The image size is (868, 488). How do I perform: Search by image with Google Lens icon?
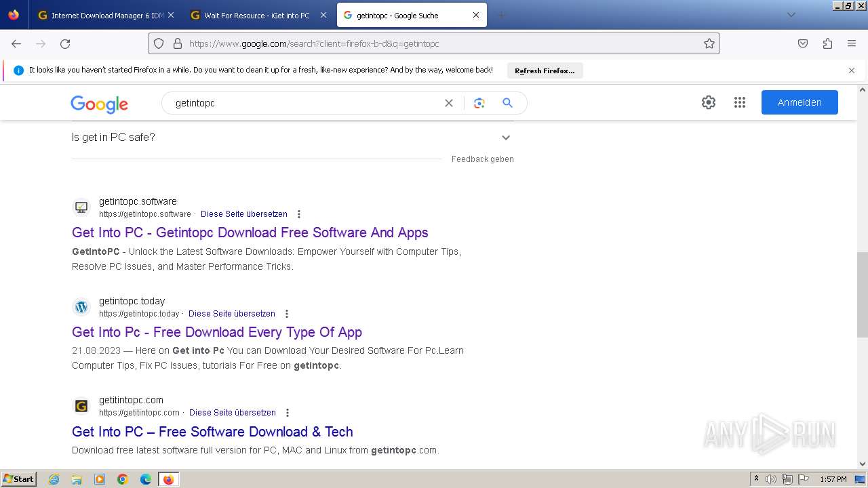[x=479, y=103]
